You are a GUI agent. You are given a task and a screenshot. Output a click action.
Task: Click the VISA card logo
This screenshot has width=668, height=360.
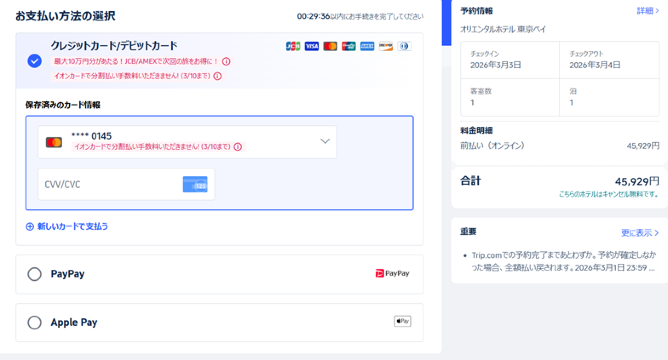(x=311, y=46)
